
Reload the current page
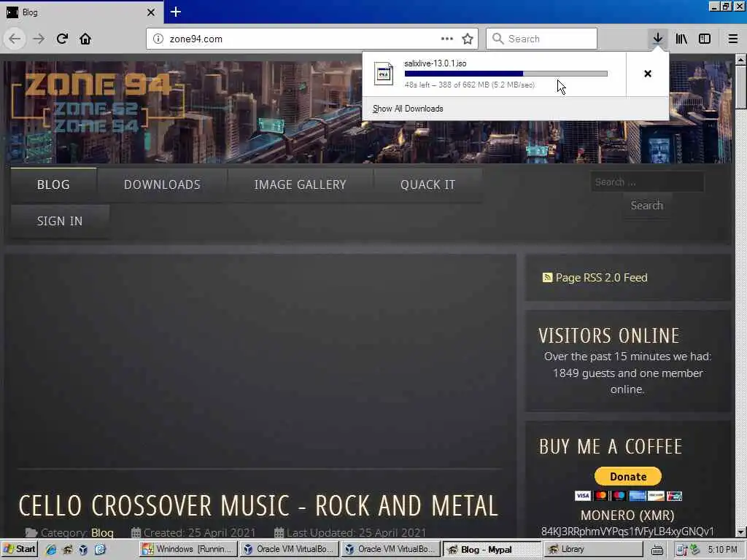(62, 39)
